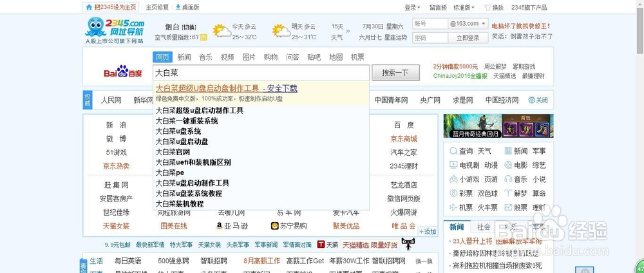Screen dimensions: 644x273
Task: Click the airplane icon beside 机票
Action: click(453, 207)
